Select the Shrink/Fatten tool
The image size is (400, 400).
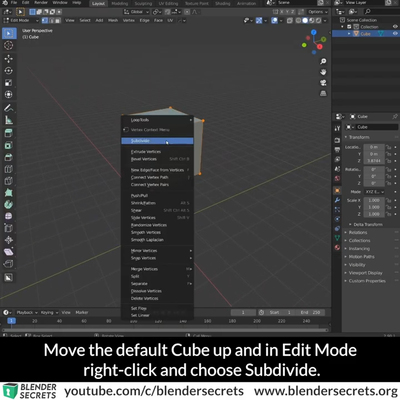pyautogui.click(x=9, y=240)
